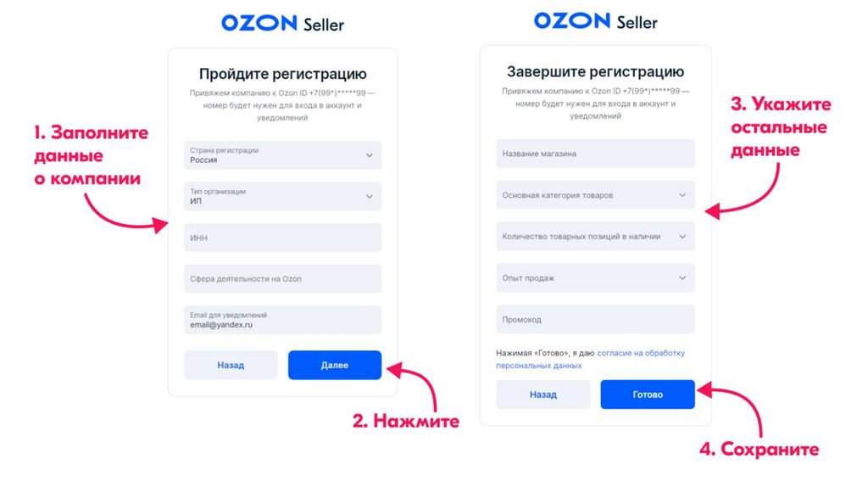This screenshot has height=487, width=868.
Task: Click the Название магазина field
Action: click(595, 154)
